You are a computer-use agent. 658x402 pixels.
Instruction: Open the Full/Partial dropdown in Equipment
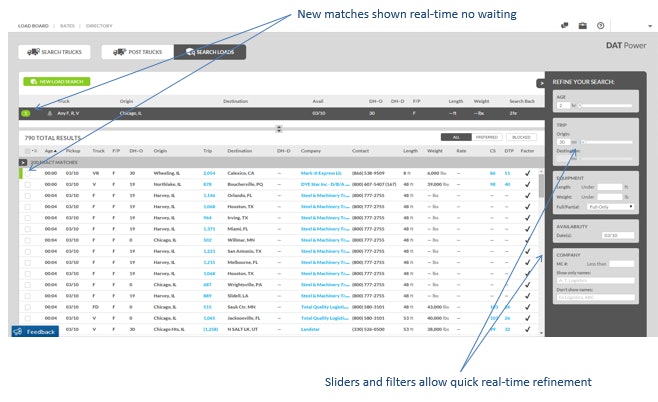coord(607,207)
